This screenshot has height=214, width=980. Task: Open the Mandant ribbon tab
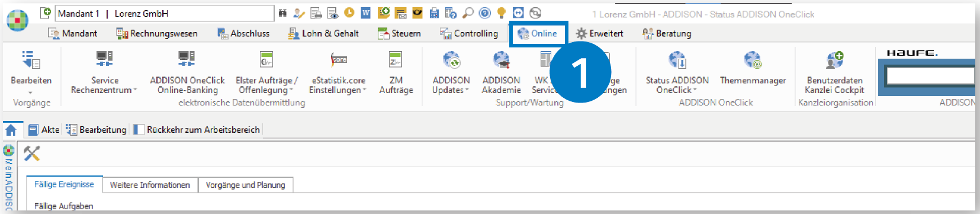point(73,33)
